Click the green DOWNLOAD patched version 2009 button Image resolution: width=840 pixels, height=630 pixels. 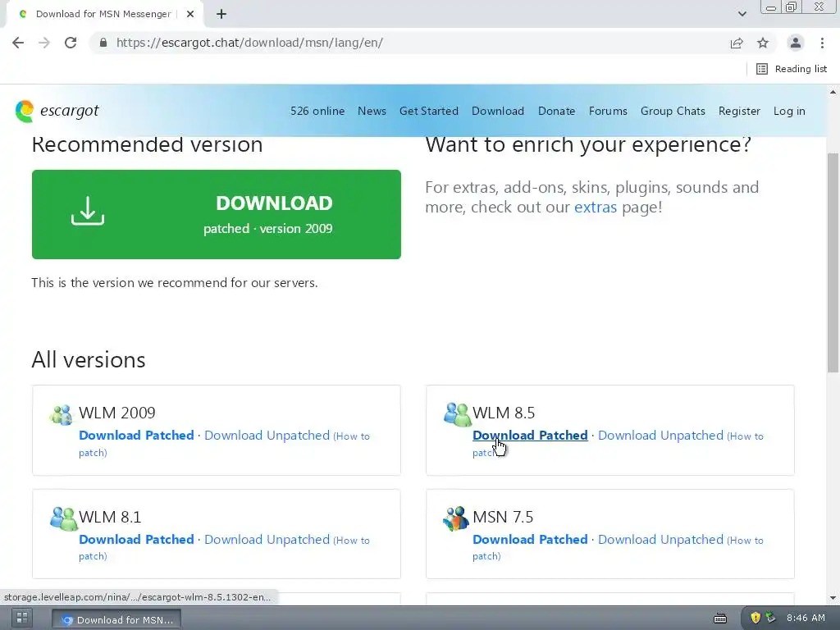coord(217,214)
